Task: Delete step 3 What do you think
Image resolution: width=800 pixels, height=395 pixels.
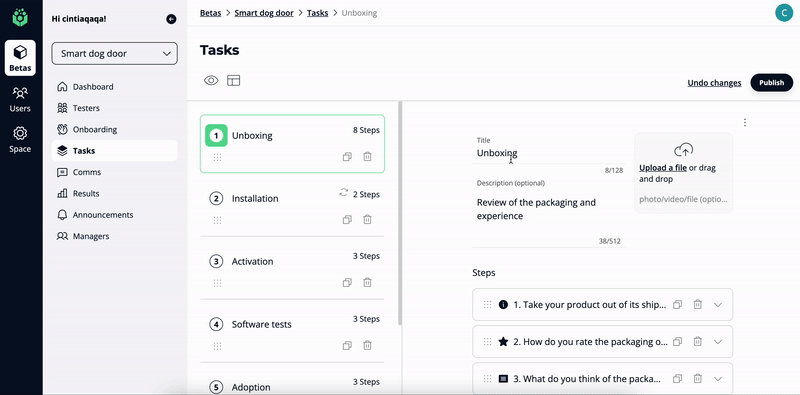Action: [697, 378]
